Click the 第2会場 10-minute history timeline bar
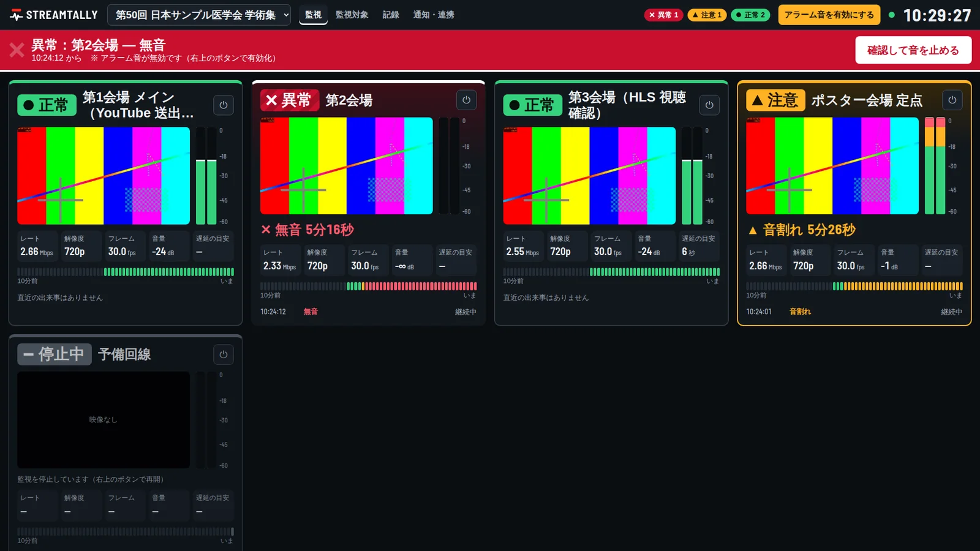The width and height of the screenshot is (980, 551). click(x=369, y=286)
